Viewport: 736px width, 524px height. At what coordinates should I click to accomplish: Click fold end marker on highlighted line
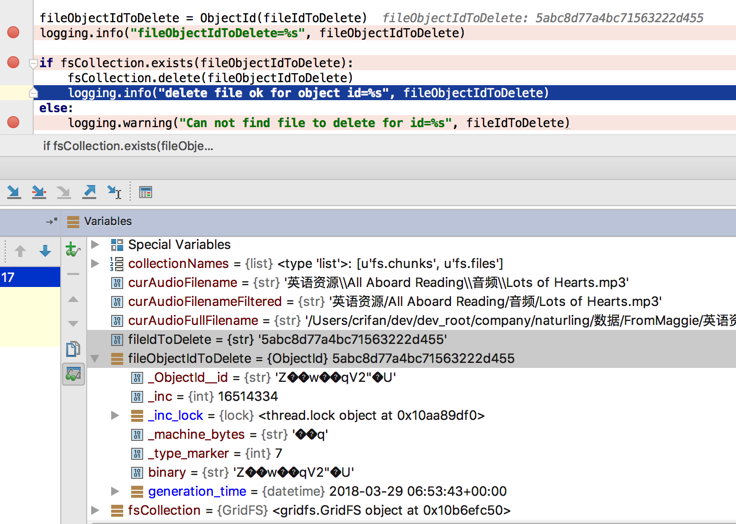point(33,92)
